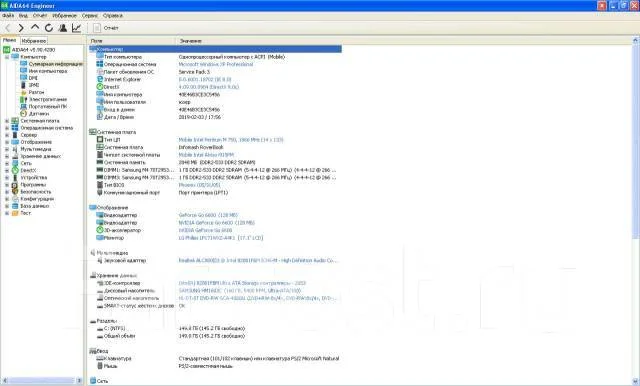Open the Mobile Intel chipset link
This screenshot has height=386, width=640.
pos(207,155)
